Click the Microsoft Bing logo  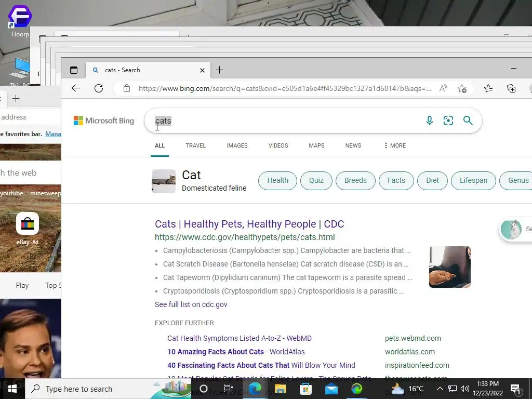coord(104,121)
